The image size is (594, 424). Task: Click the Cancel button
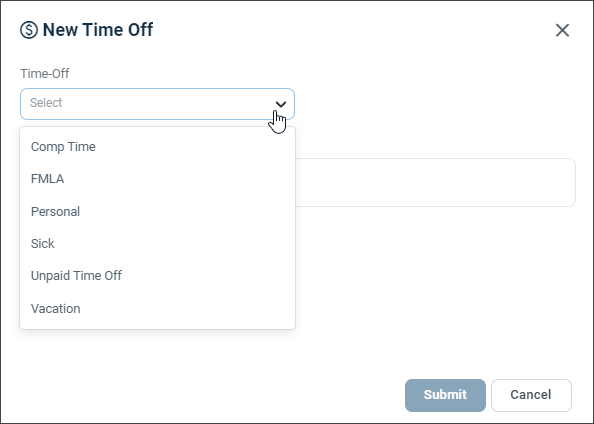click(531, 395)
